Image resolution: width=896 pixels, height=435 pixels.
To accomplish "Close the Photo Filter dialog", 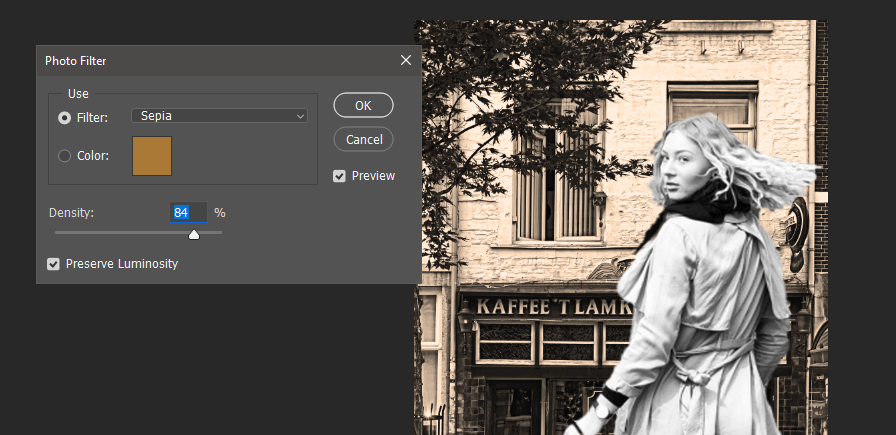I will click(405, 61).
